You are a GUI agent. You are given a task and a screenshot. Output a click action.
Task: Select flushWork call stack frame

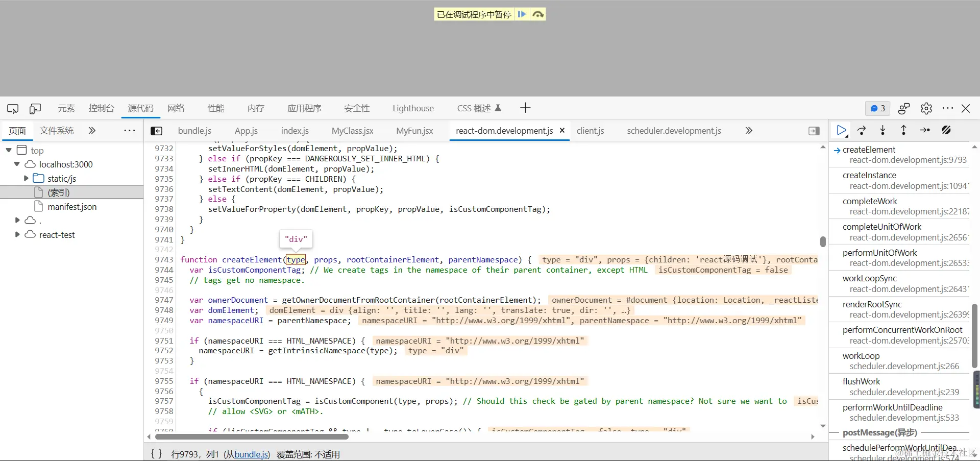[x=899, y=386]
